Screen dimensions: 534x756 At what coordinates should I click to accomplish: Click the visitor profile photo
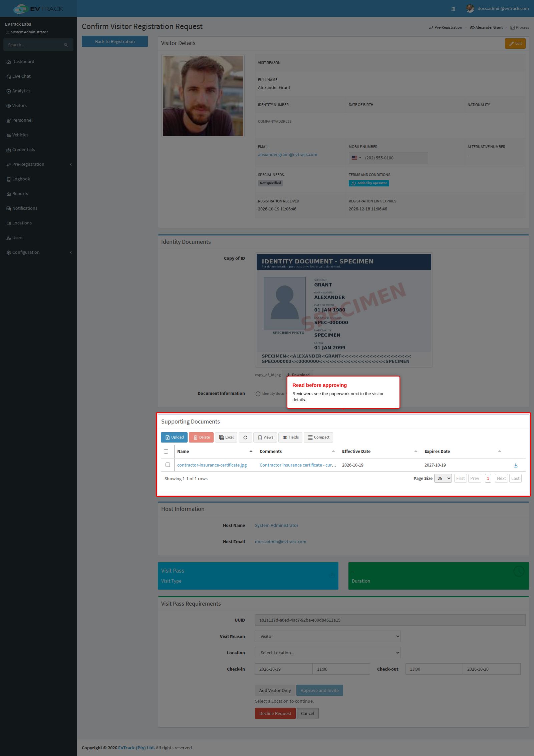tap(203, 96)
